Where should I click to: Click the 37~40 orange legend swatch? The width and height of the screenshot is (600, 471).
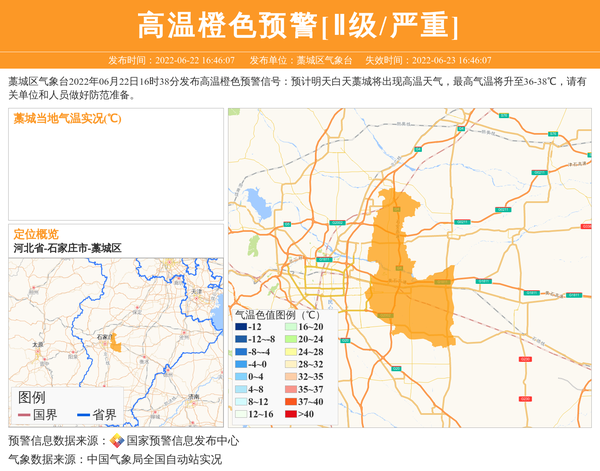291,401
